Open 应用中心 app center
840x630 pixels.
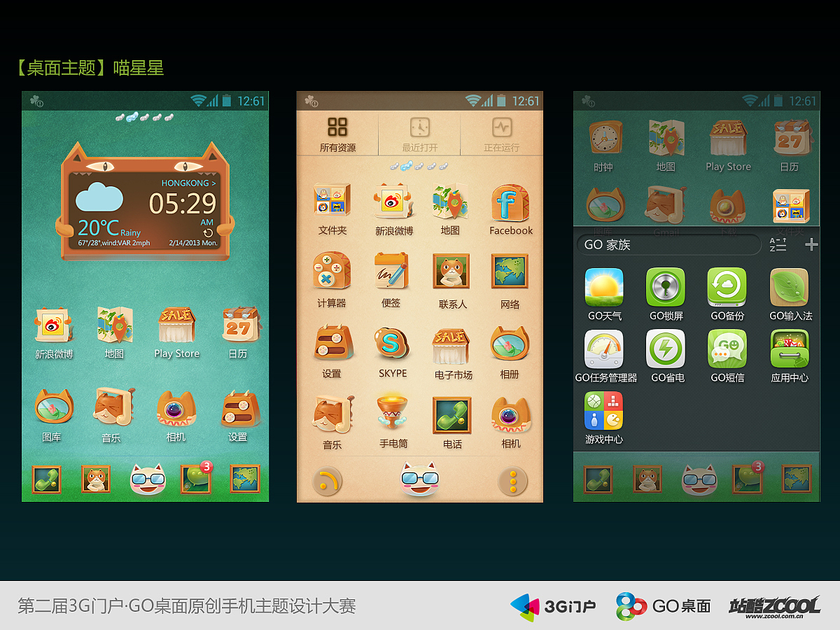790,349
